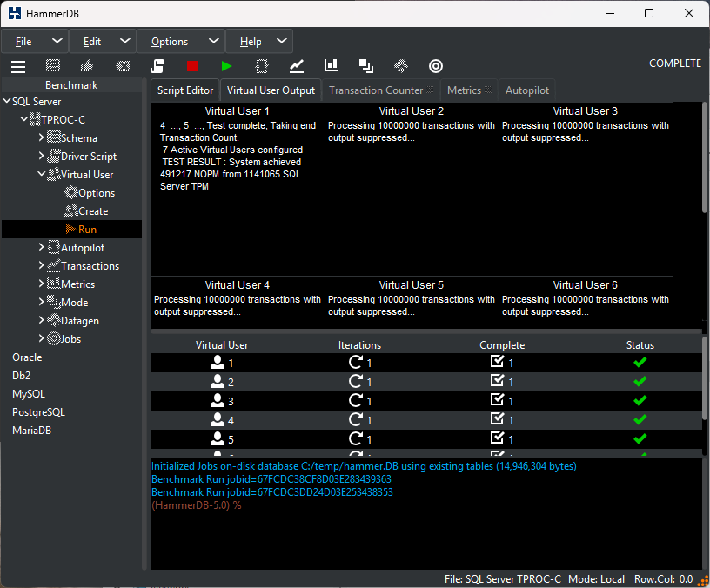The image size is (710, 588).
Task: Select the Virtual User Output tab
Action: (x=271, y=90)
